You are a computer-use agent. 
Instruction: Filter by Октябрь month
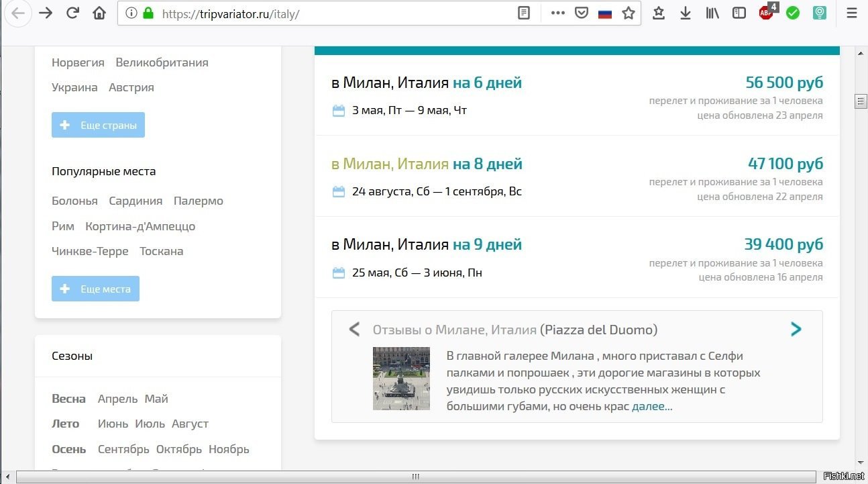coord(178,449)
